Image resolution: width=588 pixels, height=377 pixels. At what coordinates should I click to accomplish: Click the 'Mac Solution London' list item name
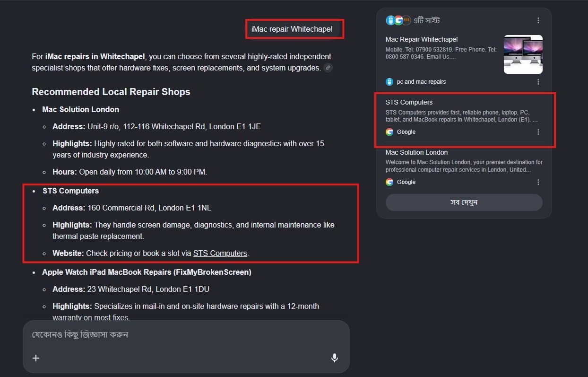point(81,109)
